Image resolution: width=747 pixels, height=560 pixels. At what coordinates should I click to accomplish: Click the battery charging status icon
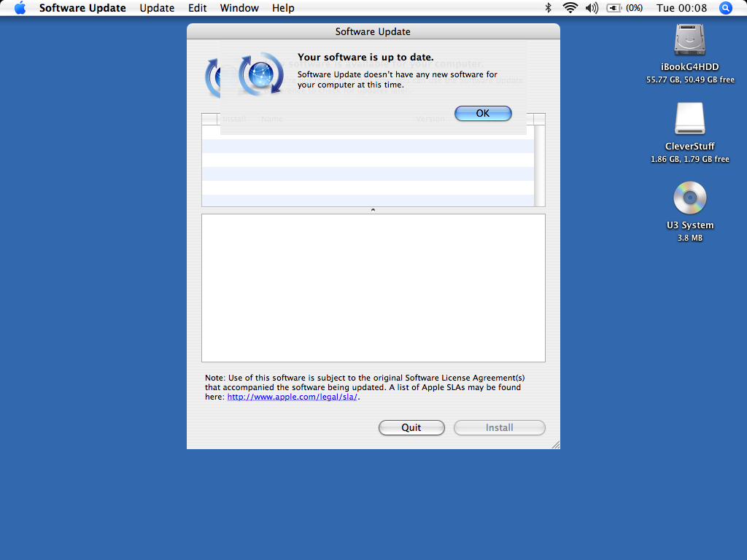click(614, 8)
